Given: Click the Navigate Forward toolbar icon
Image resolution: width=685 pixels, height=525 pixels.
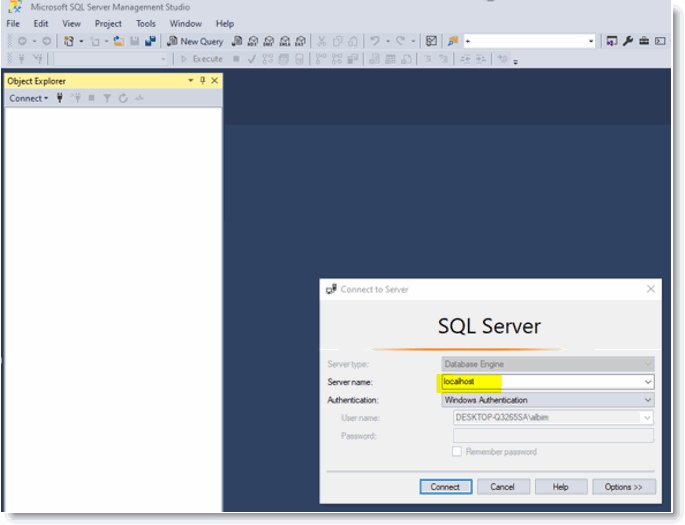Looking at the screenshot, I should click(46, 41).
